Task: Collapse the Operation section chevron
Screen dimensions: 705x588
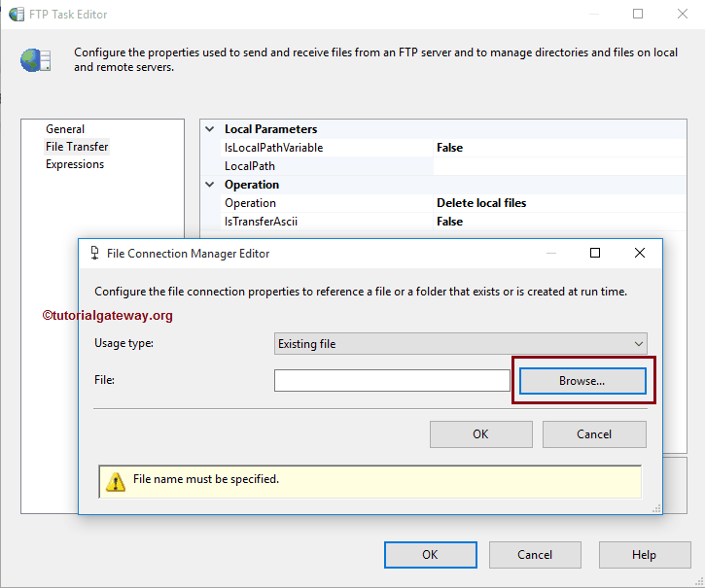Action: click(209, 185)
